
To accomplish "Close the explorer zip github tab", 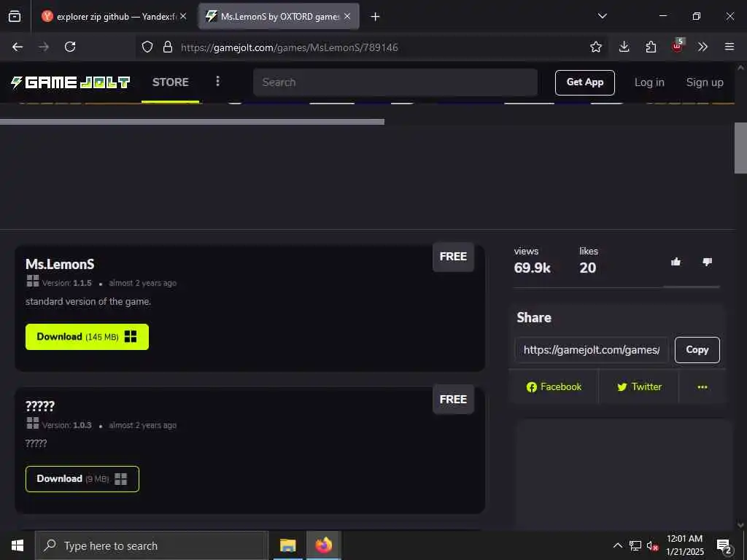I will coord(183,16).
